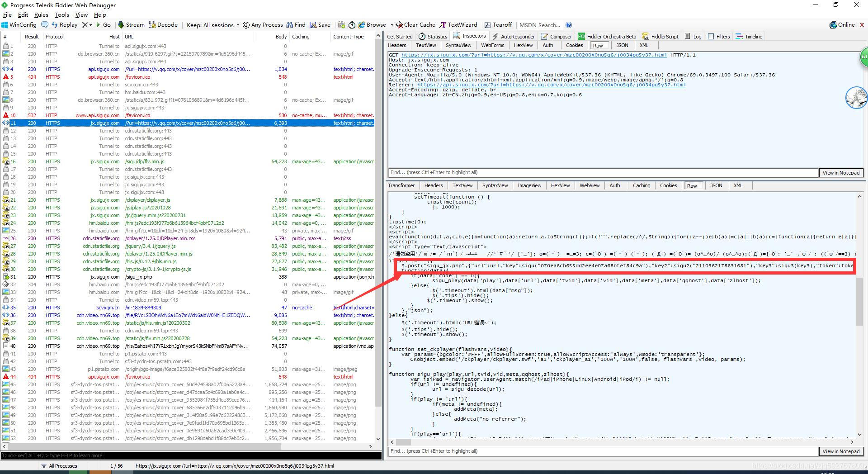This screenshot has width=868, height=474.
Task: Open the blue help icon
Action: click(x=569, y=25)
